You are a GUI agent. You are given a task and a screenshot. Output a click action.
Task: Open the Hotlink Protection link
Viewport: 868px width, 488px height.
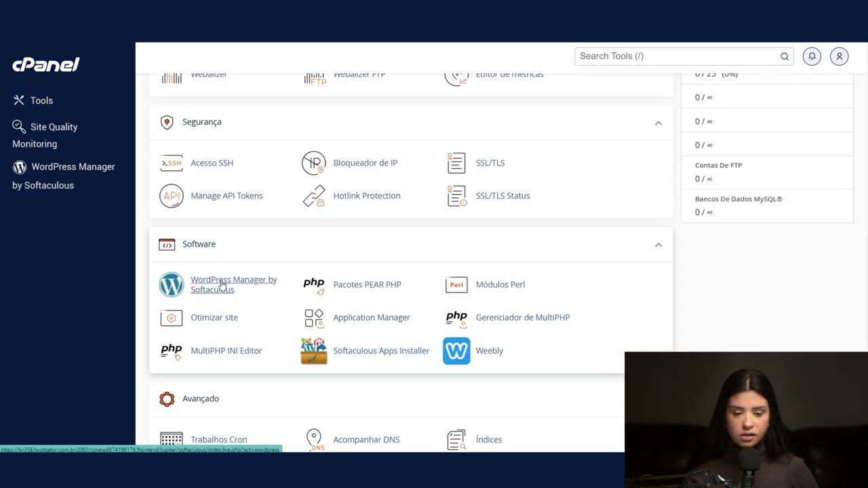[x=367, y=196]
